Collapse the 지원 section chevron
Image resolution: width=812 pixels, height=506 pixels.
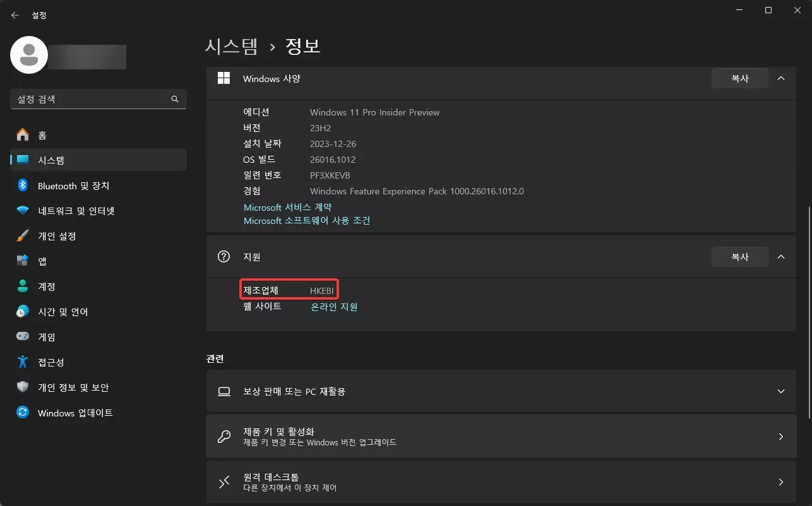coord(781,257)
